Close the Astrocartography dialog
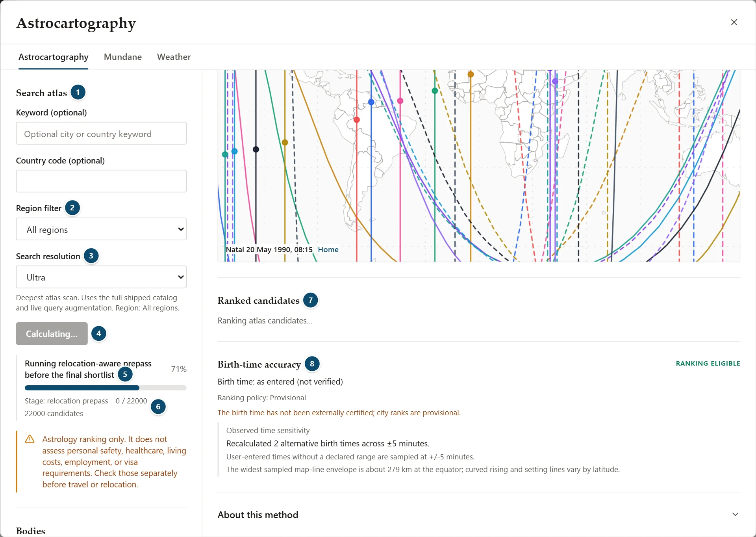The image size is (756, 537). click(x=734, y=22)
